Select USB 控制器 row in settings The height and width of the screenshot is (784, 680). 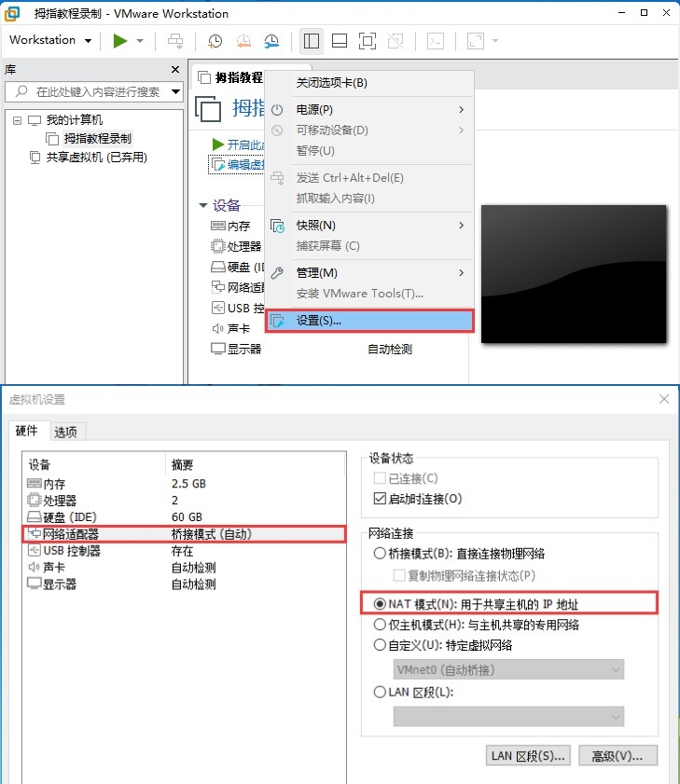coord(184,551)
